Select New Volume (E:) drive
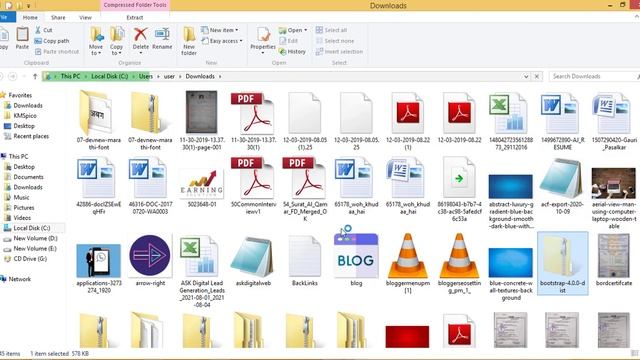 (x=35, y=248)
